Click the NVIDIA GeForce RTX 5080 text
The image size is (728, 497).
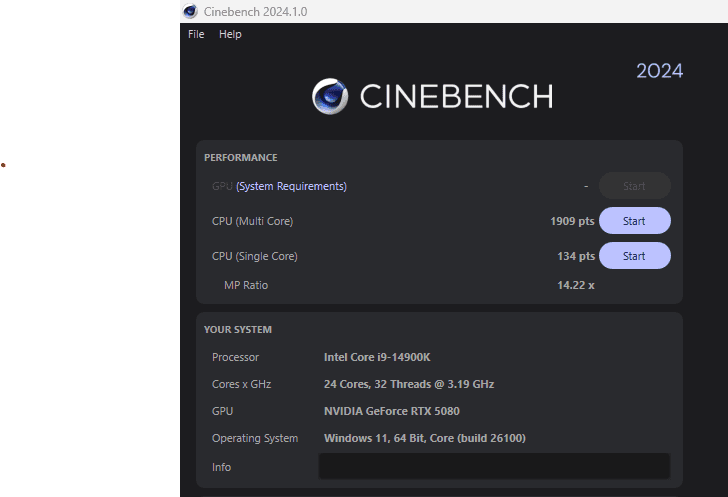392,411
